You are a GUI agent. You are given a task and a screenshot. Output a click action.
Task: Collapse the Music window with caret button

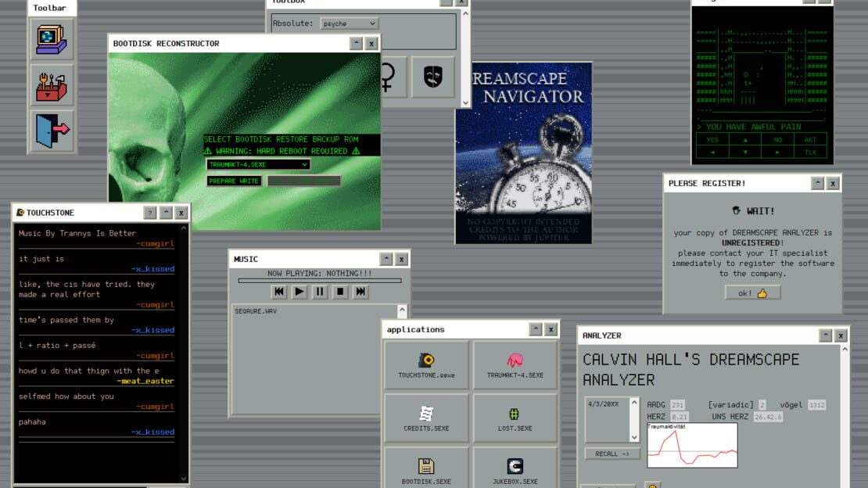coord(386,259)
